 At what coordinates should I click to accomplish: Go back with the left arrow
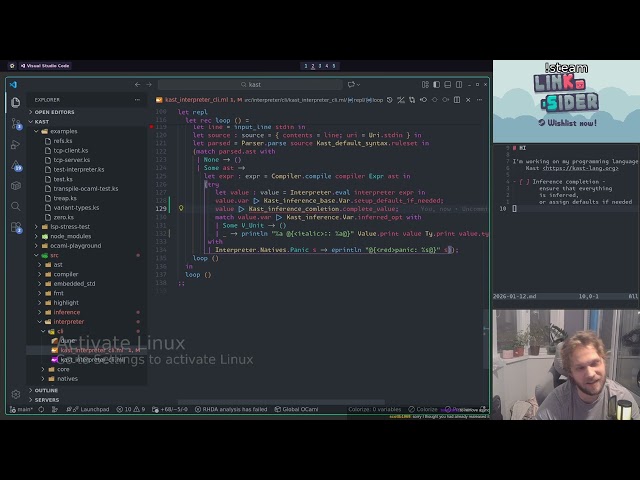138,84
